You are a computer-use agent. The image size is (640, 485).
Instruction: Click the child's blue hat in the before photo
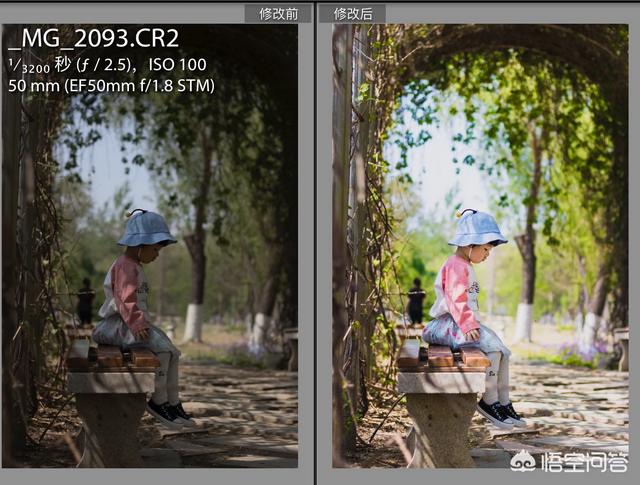click(x=147, y=229)
